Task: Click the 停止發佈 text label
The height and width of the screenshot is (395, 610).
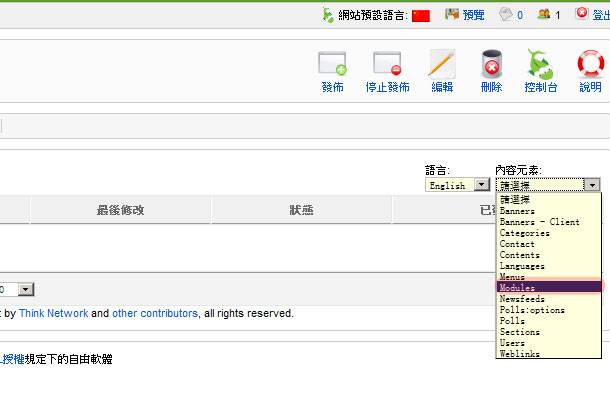Action: [x=387, y=87]
